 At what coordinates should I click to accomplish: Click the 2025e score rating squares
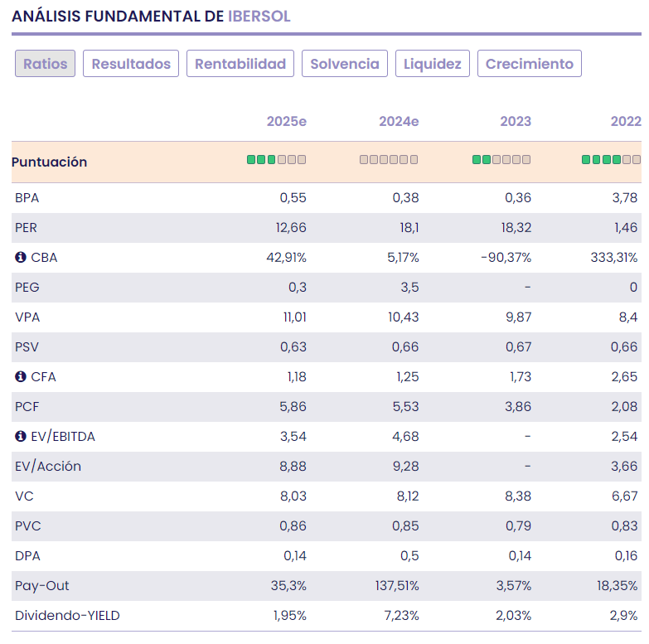pos(276,160)
